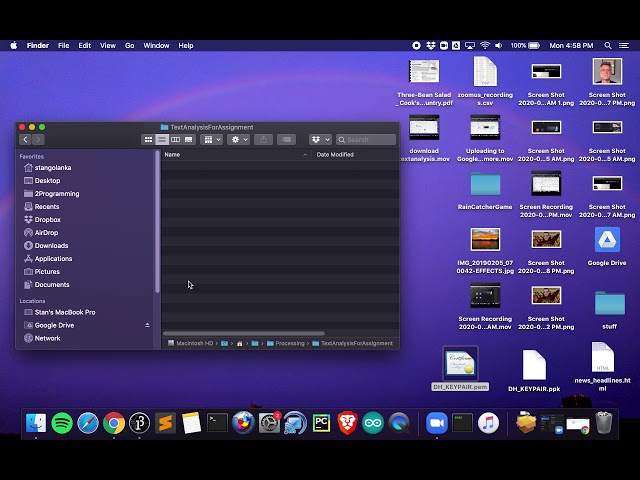Viewport: 640px width, 480px height.
Task: Open System Preferences from the Dock
Action: tap(269, 423)
